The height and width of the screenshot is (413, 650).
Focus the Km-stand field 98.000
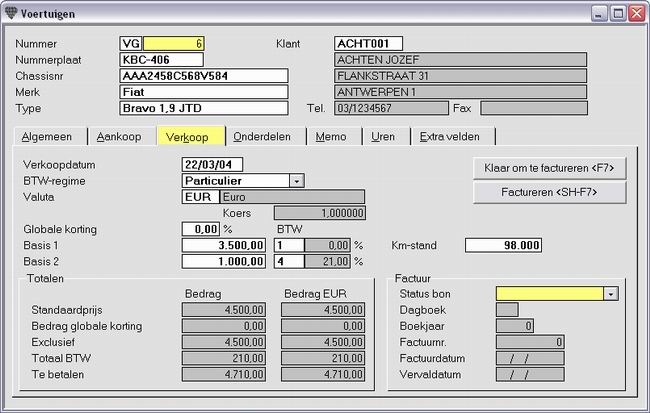(x=503, y=245)
